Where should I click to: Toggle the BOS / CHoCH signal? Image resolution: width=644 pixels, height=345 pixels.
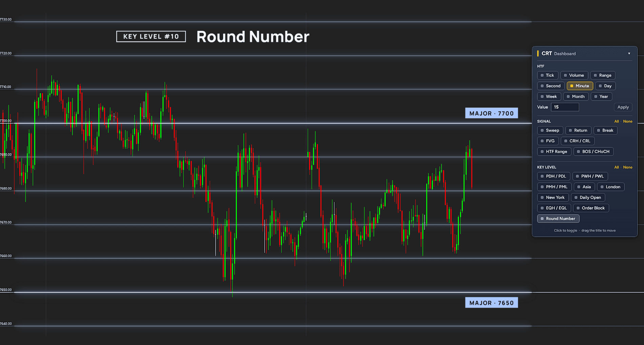coord(593,151)
